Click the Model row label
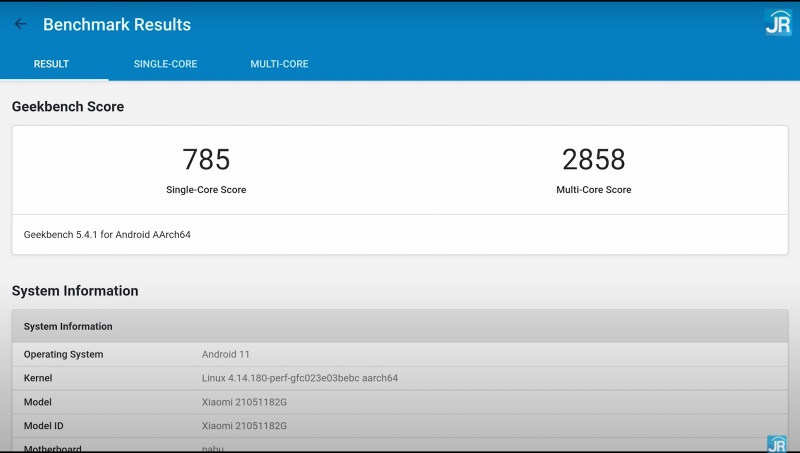Screen dimensions: 800x453 [x=38, y=402]
